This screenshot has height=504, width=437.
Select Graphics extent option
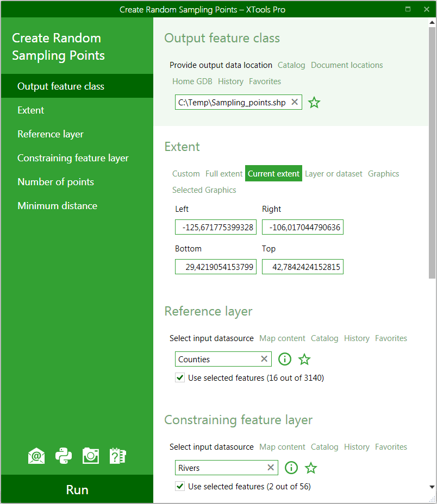click(383, 174)
